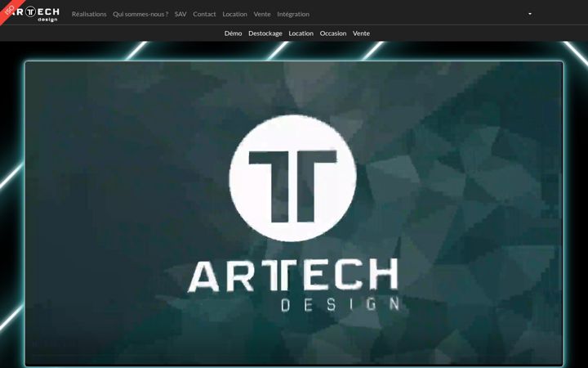
Task: Click the Artech design logo in header
Action: pyautogui.click(x=36, y=14)
